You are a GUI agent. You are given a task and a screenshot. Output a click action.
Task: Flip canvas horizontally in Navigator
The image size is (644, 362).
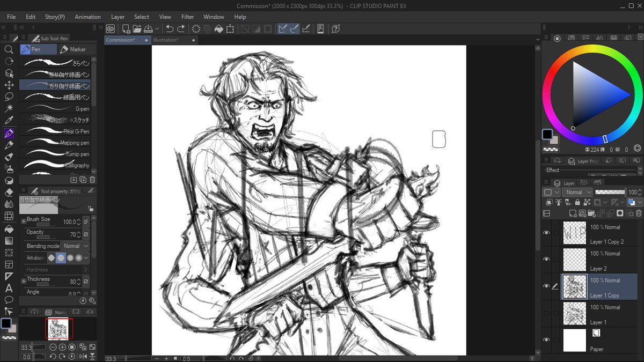coord(83,357)
